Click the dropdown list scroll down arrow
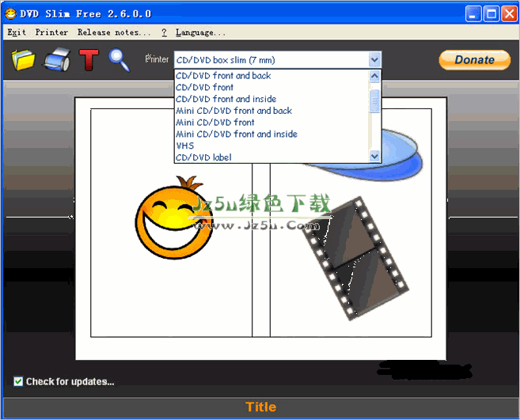This screenshot has width=520, height=420. 375,157
